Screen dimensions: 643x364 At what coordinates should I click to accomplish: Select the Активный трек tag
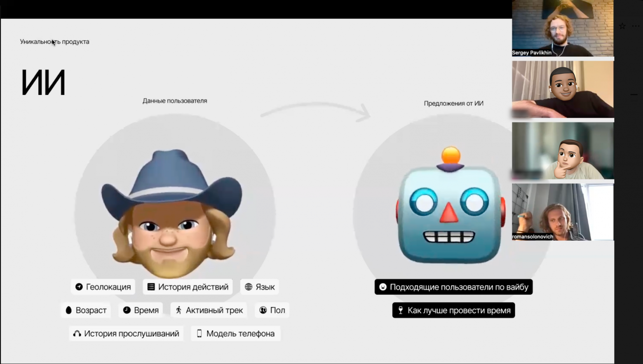tap(209, 310)
